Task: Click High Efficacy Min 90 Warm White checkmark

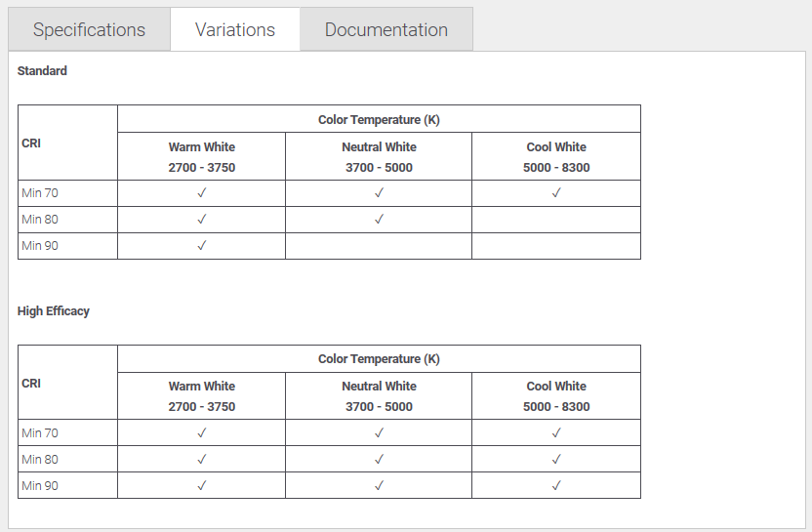Action: (202, 485)
